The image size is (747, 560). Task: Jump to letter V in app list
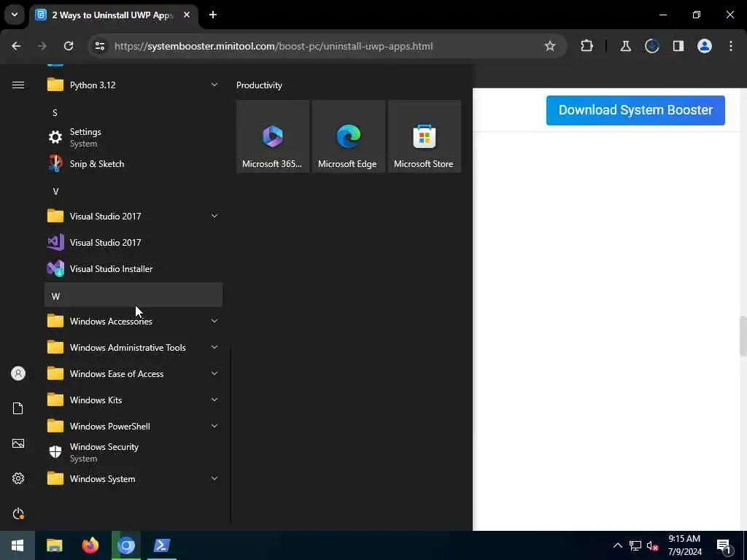(x=133, y=192)
